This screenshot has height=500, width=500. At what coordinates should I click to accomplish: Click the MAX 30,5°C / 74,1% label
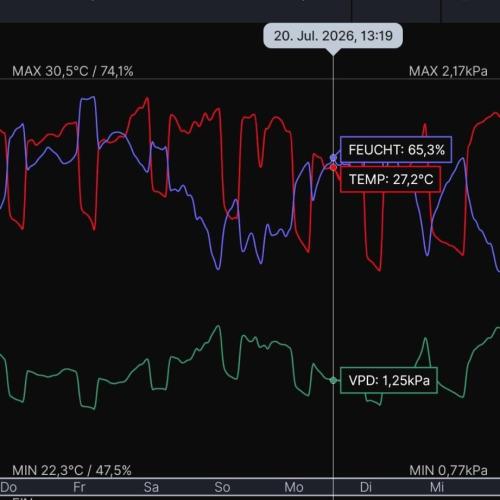click(73, 71)
